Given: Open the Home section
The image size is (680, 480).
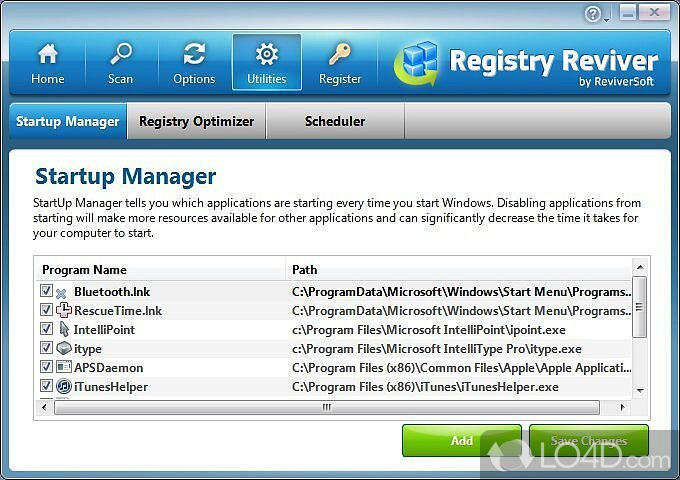Looking at the screenshot, I should 48,63.
